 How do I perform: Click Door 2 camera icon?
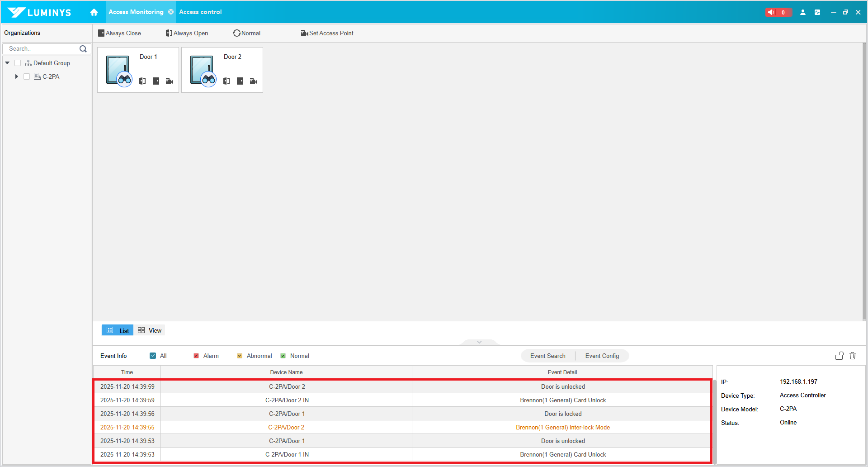[x=254, y=81]
